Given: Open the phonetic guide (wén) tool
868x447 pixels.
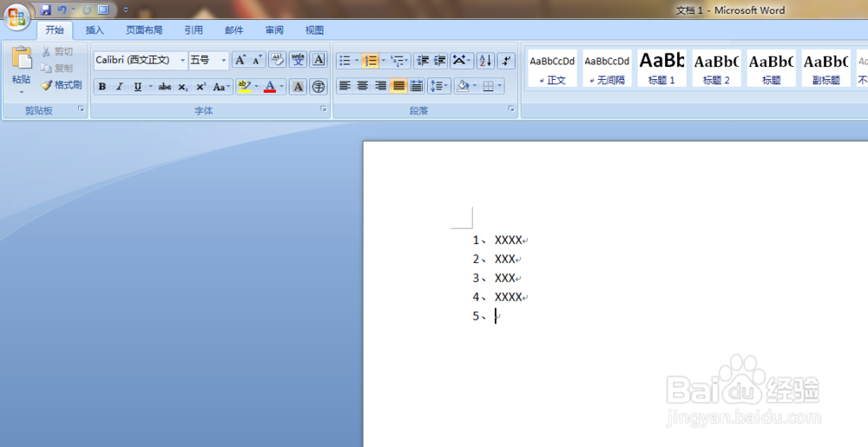Looking at the screenshot, I should [x=298, y=60].
